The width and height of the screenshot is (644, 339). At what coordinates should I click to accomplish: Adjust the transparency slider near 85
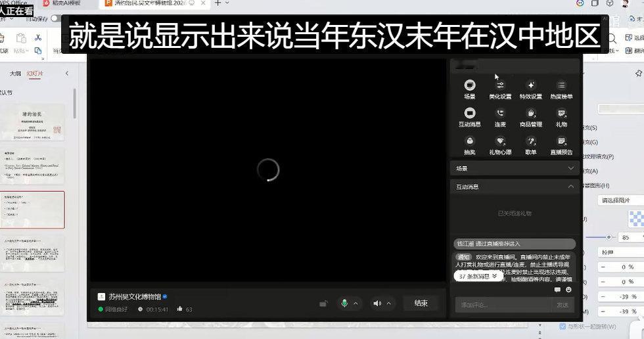(609, 237)
